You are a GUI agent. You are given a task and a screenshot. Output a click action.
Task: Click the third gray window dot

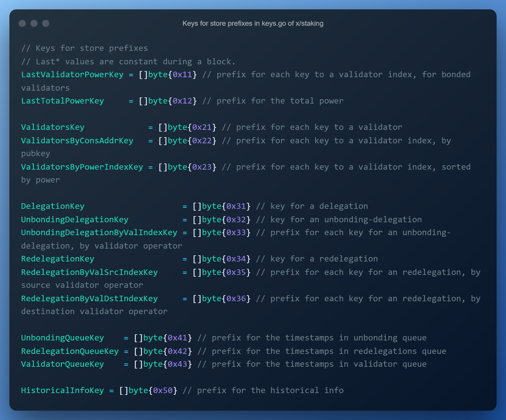click(46, 23)
